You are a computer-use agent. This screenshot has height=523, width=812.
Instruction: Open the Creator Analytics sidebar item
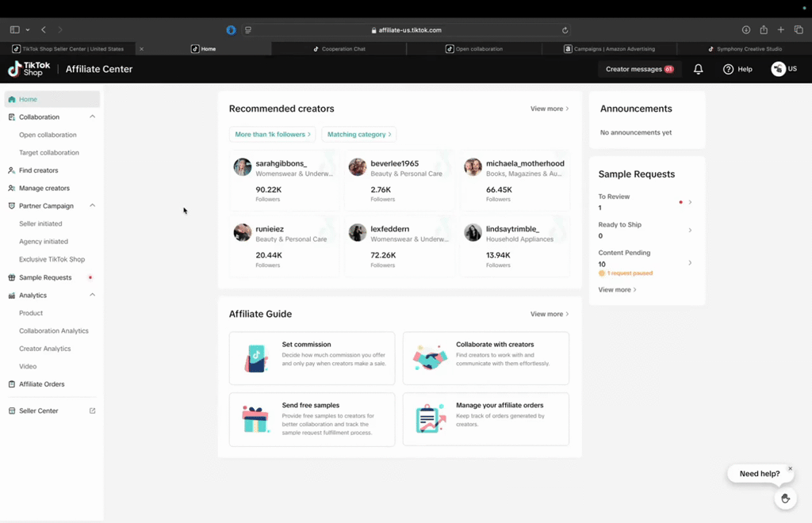coord(45,349)
